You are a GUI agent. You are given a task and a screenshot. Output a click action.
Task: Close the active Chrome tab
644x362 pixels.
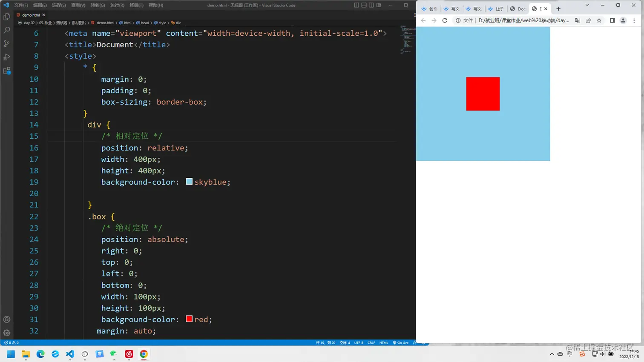point(546,9)
